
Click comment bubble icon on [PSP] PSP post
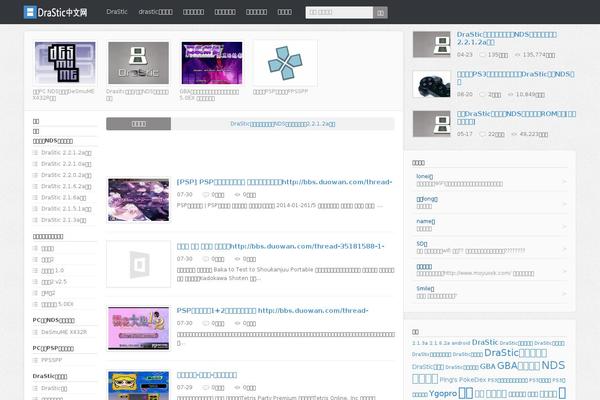click(206, 194)
